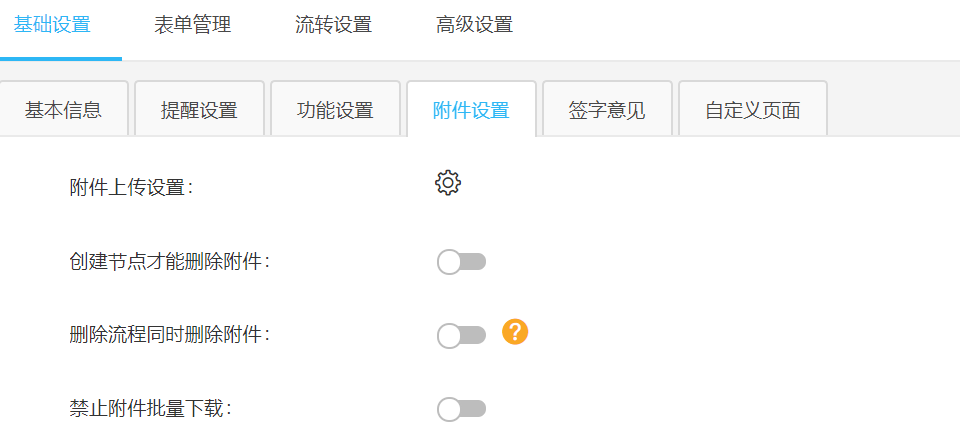
Task: Toggle 创建节点才能删除附件 switch
Action: [461, 262]
